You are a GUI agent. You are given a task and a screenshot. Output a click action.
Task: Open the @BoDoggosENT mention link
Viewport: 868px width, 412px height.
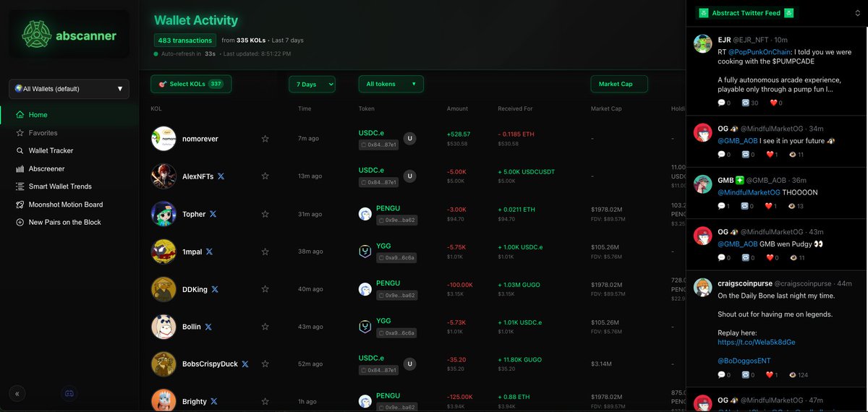pyautogui.click(x=744, y=360)
